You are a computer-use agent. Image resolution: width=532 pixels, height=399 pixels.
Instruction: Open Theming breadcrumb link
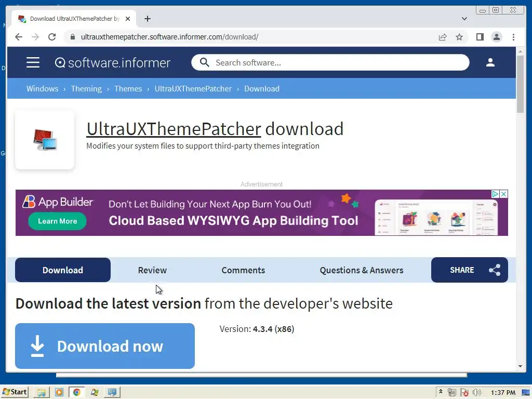[86, 88]
